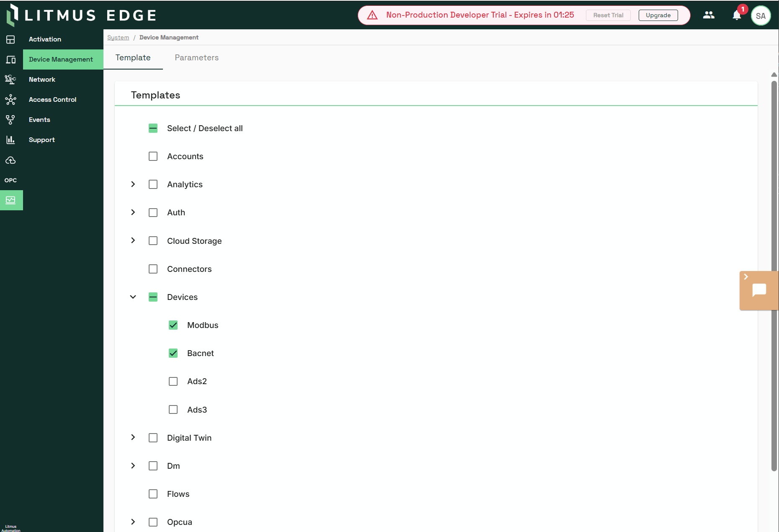The image size is (779, 532).
Task: Open the SA user avatar menu
Action: (761, 16)
